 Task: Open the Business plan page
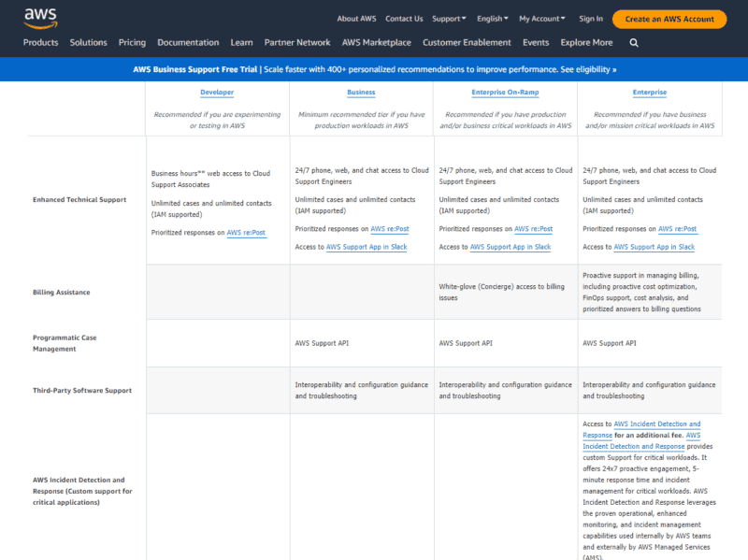[361, 92]
